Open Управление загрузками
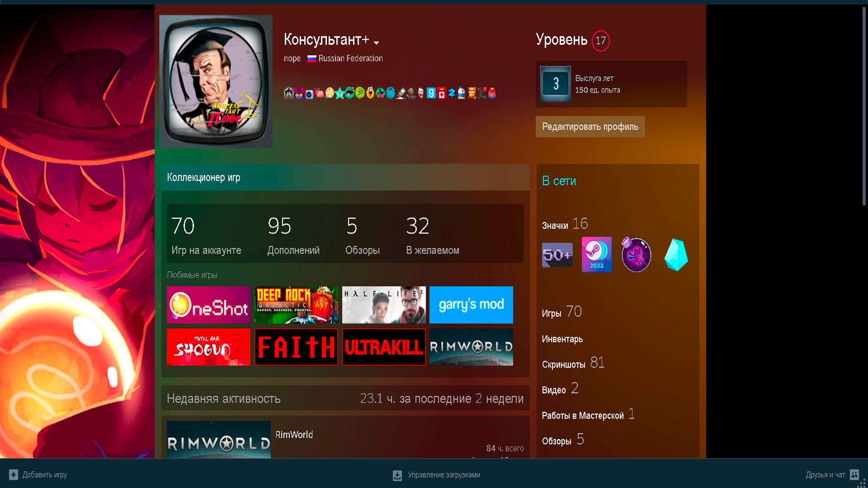Screen dimensions: 868x488 pyautogui.click(x=444, y=475)
